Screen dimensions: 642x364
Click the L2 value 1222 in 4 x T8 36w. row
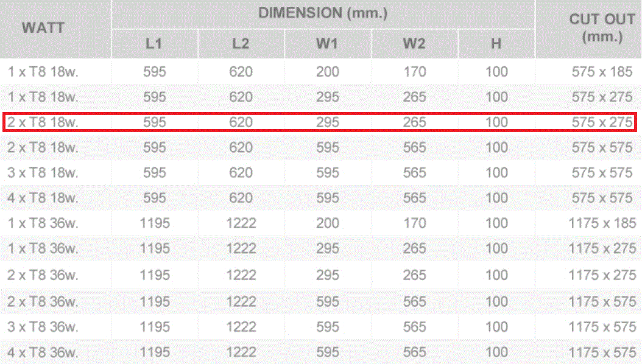tap(241, 352)
